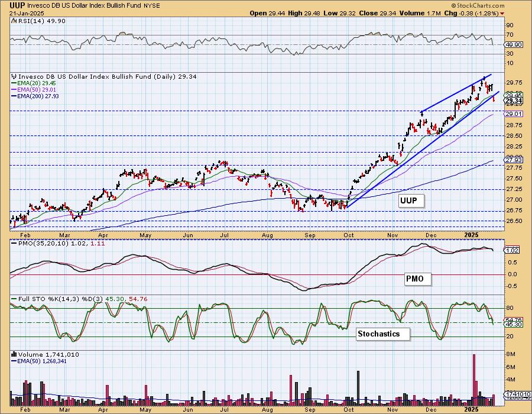Click the volume bars icon beside Volume label
The height and width of the screenshot is (414, 532).
(14, 355)
